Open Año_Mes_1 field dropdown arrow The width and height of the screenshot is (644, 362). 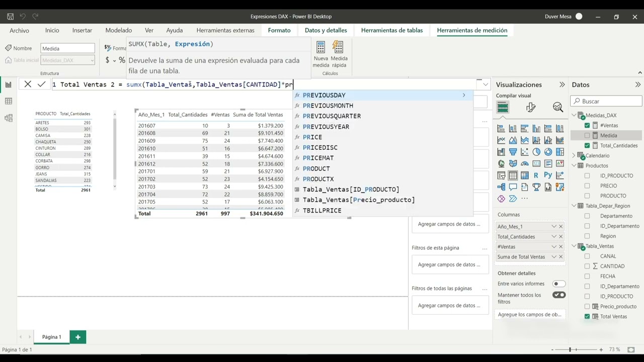(x=554, y=227)
